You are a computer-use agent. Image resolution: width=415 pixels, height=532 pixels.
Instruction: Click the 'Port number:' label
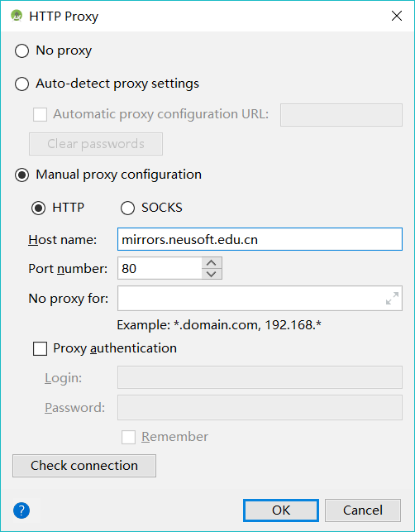[68, 269]
